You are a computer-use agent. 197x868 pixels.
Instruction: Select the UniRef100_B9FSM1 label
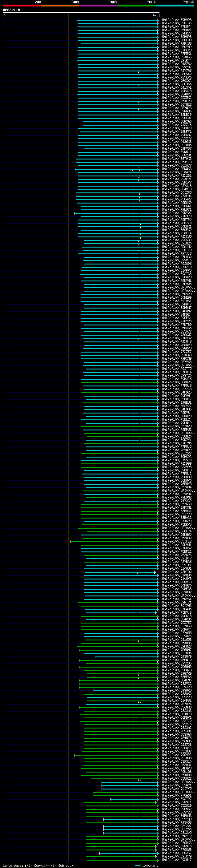pyautogui.click(x=177, y=508)
